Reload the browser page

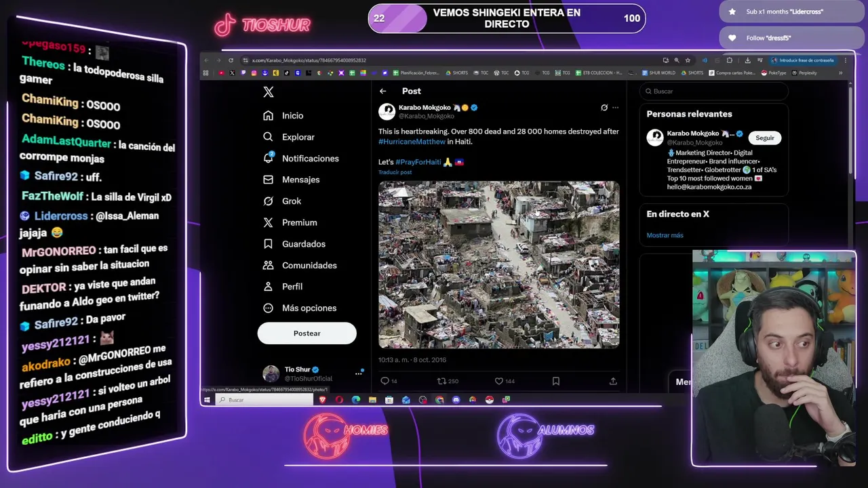pyautogui.click(x=231, y=60)
